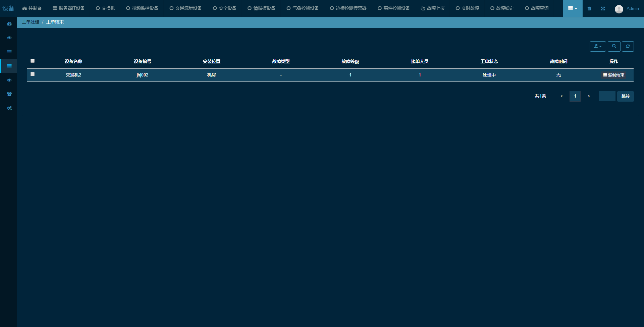The image size is (644, 327).
Task: Click the 安装位置 column header
Action: coord(212,61)
